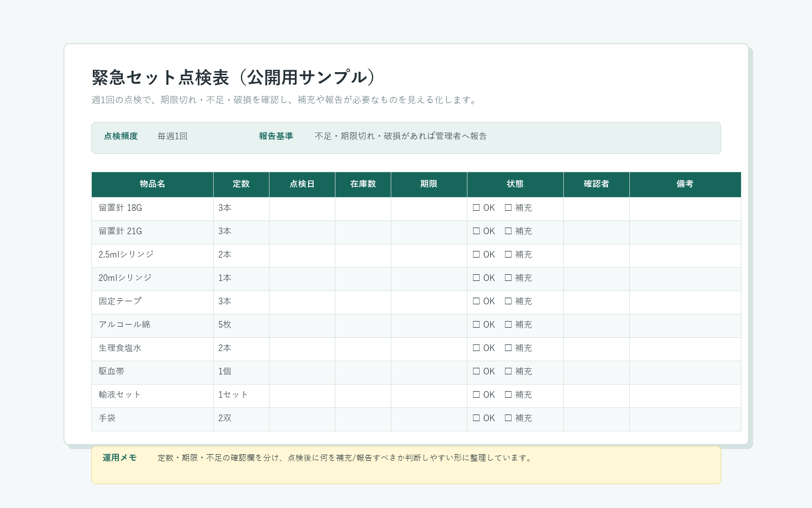Select 補充 checkbox for 20mlシリンジ
Screen dimensions: 812x508
point(508,278)
